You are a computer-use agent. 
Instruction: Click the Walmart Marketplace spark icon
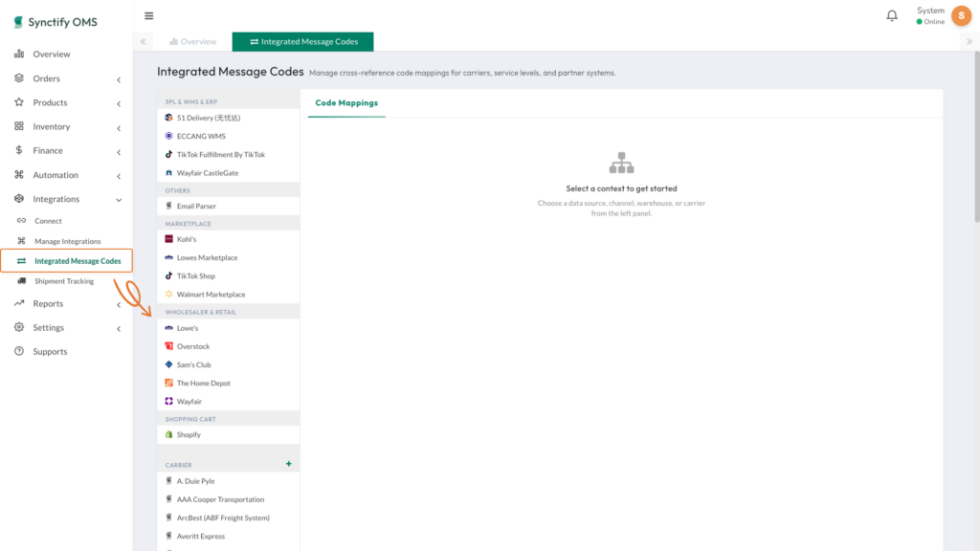(x=168, y=294)
